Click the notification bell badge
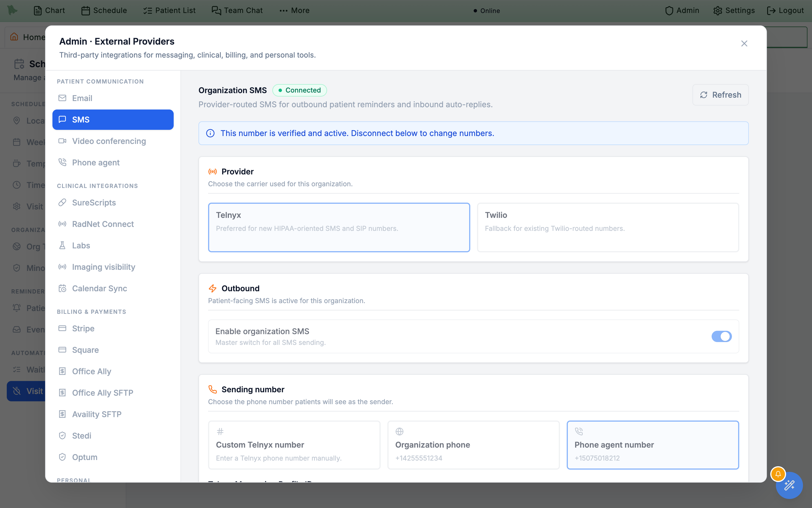812x508 pixels. pos(778,474)
